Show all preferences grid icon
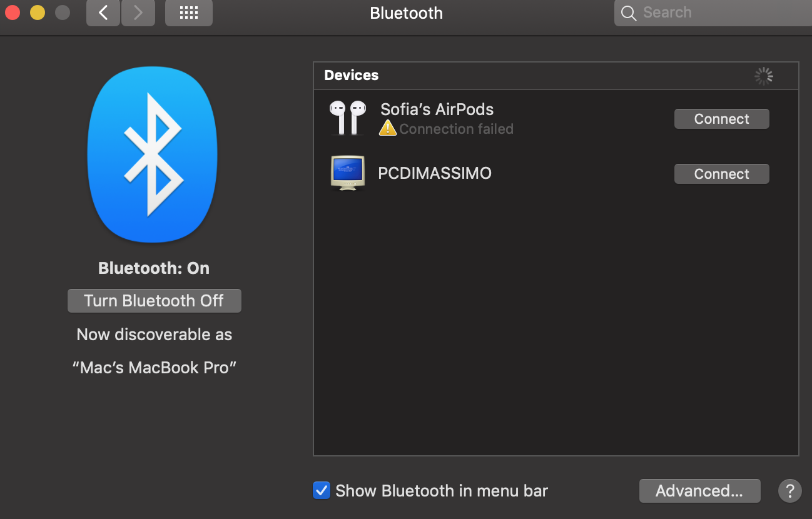Viewport: 812px width, 519px height. [189, 13]
